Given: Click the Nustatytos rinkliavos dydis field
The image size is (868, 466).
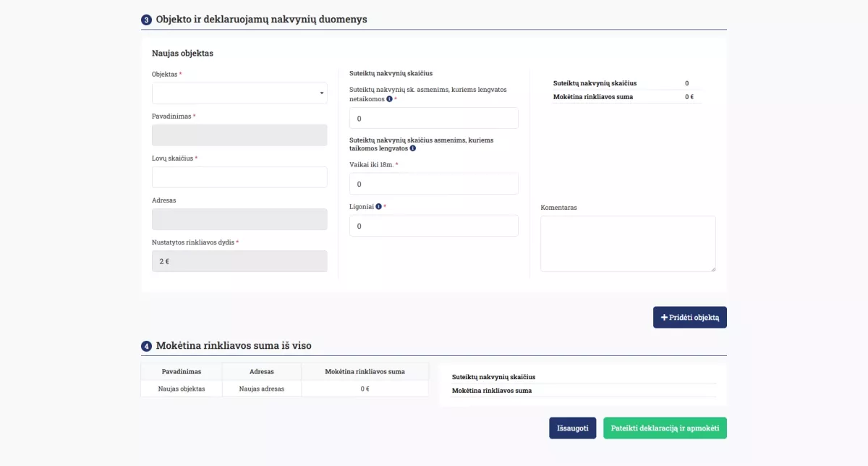Looking at the screenshot, I should 239,261.
